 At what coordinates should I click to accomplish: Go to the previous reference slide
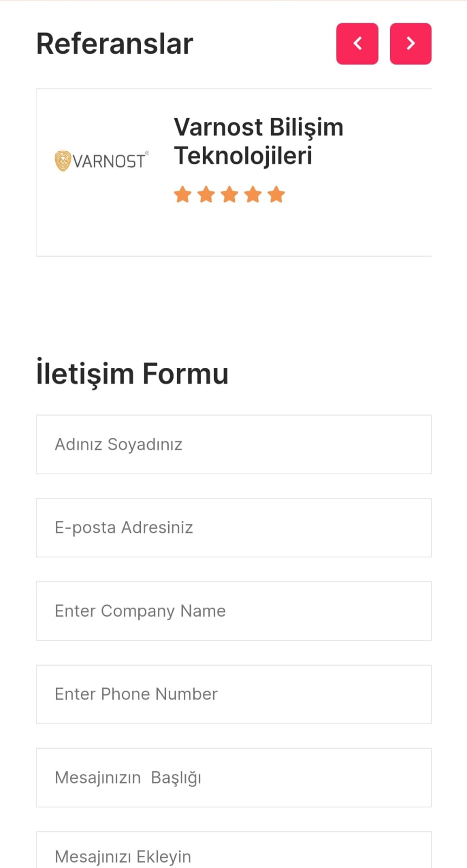point(357,44)
